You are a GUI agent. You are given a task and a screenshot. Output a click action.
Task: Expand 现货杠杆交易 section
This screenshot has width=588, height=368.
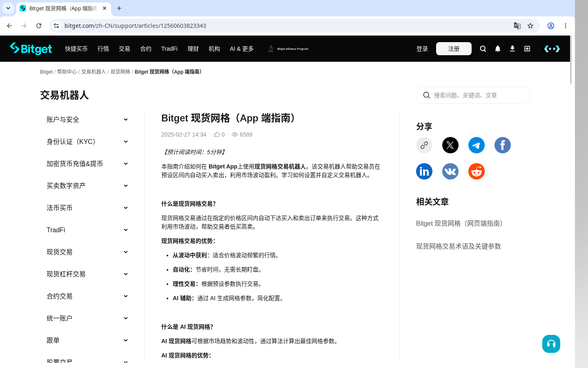pos(87,274)
